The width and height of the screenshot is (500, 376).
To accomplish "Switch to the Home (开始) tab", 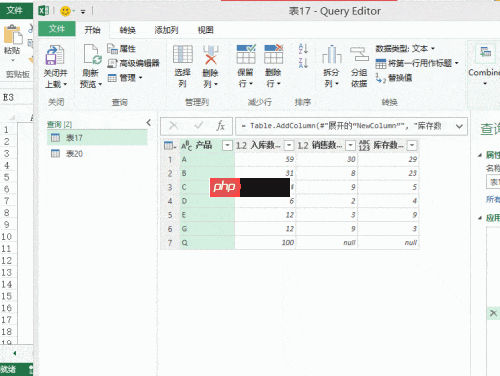I will point(92,30).
